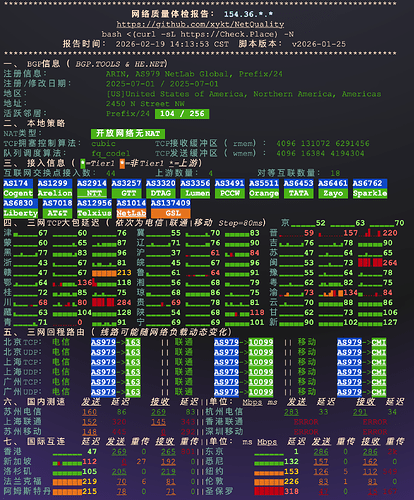This screenshot has width=414, height=500.
Task: Click 杭州电信 receive speed 291
Action: [x=360, y=412]
